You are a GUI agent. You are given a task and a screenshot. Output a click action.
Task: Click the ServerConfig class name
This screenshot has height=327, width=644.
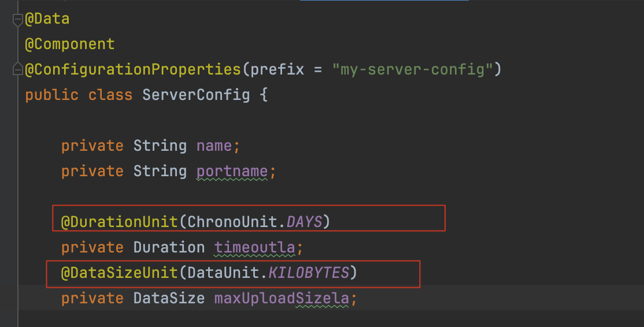click(x=196, y=95)
